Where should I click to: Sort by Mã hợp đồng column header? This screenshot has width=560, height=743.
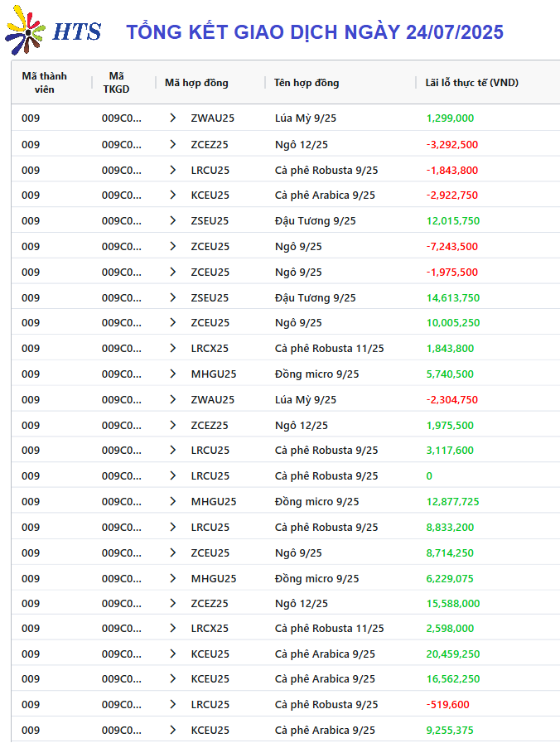click(196, 83)
